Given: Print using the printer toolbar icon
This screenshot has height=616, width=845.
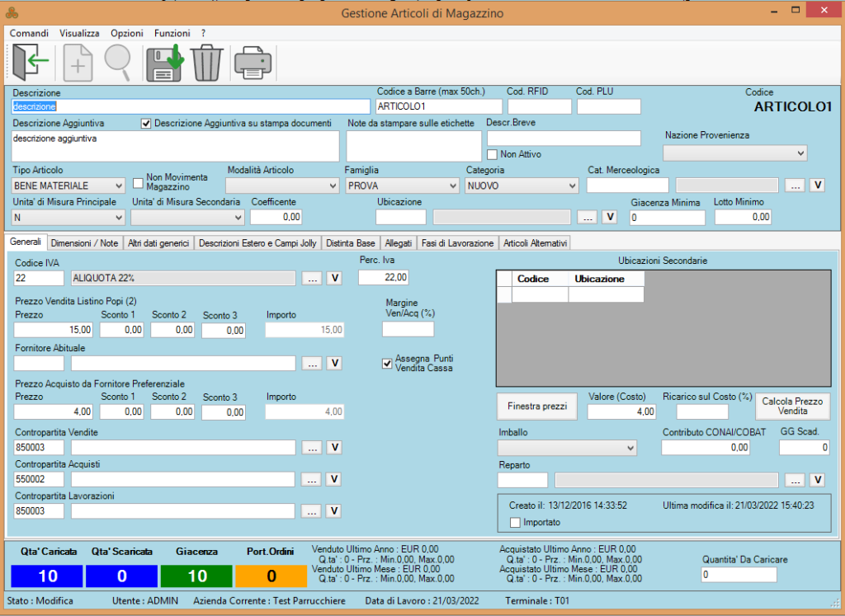Looking at the screenshot, I should pos(253,63).
